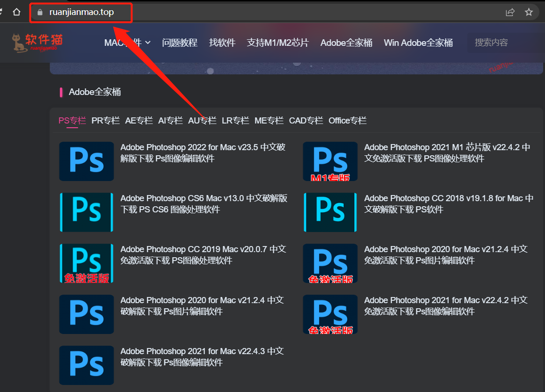Viewport: 545px width, 392px height.
Task: Open Photoshop CS6 Mac v13.0 link
Action: click(204, 204)
